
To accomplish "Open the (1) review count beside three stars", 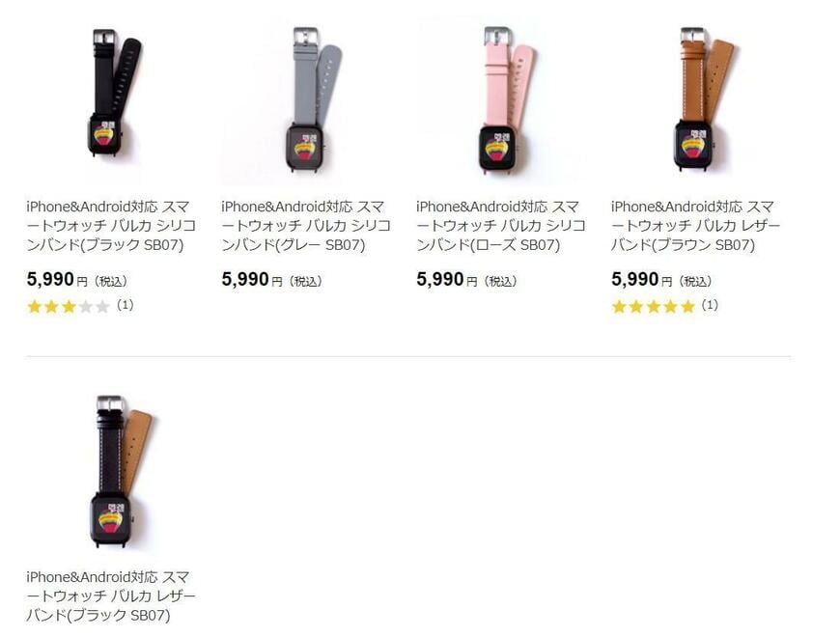I will coord(125,306).
